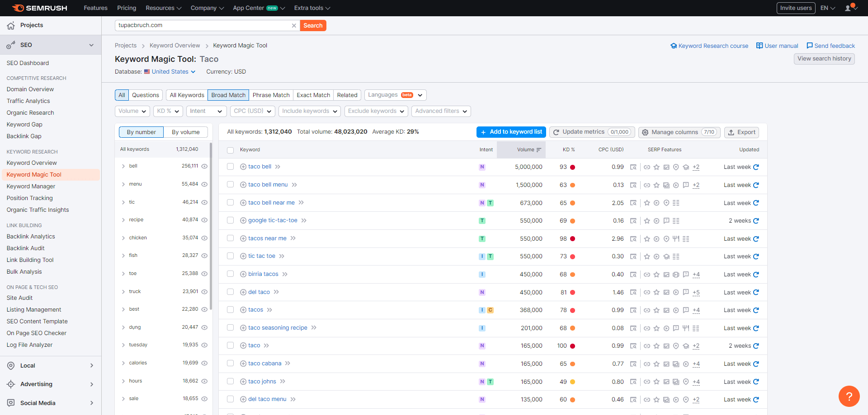Clear the search field with the X

294,25
